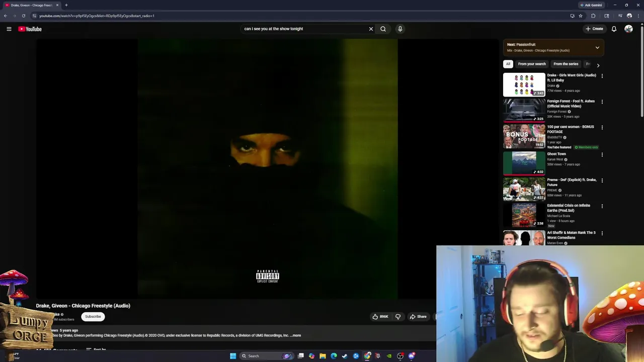Viewport: 644px width, 362px height.
Task: Dislike the video with thumbs down
Action: click(398, 317)
